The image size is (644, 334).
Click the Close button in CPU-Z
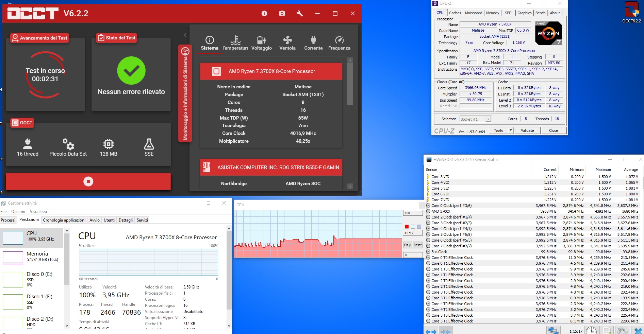click(554, 130)
